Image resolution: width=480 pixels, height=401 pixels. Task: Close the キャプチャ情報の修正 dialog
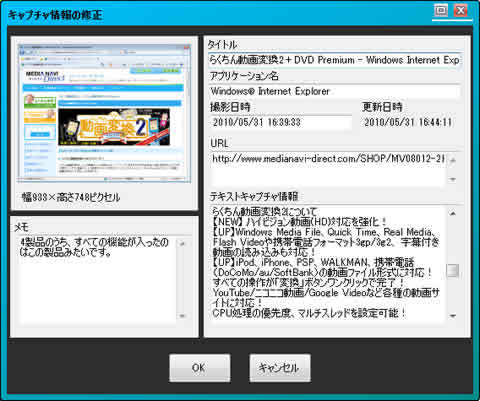461,10
